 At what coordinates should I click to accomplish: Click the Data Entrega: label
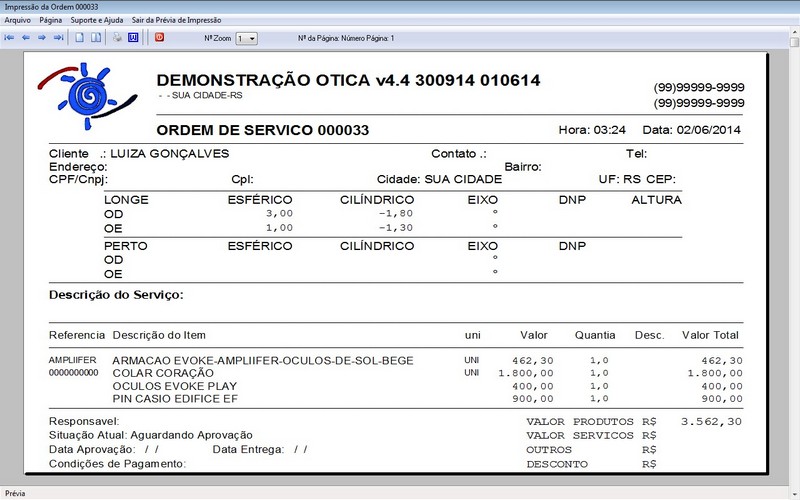click(248, 449)
